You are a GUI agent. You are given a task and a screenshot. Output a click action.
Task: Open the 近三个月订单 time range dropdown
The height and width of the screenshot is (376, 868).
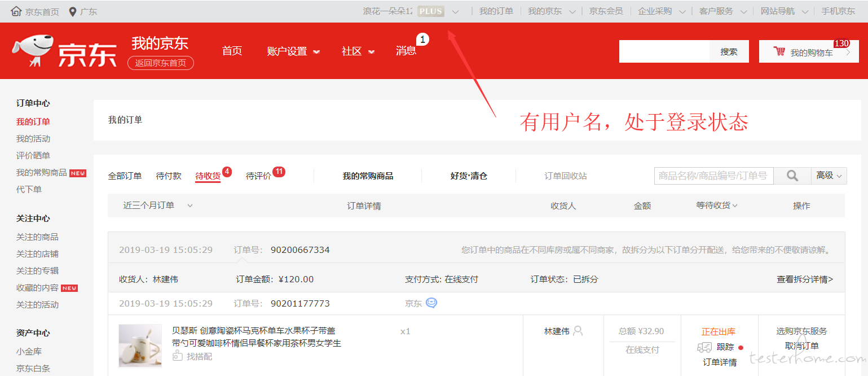(158, 206)
